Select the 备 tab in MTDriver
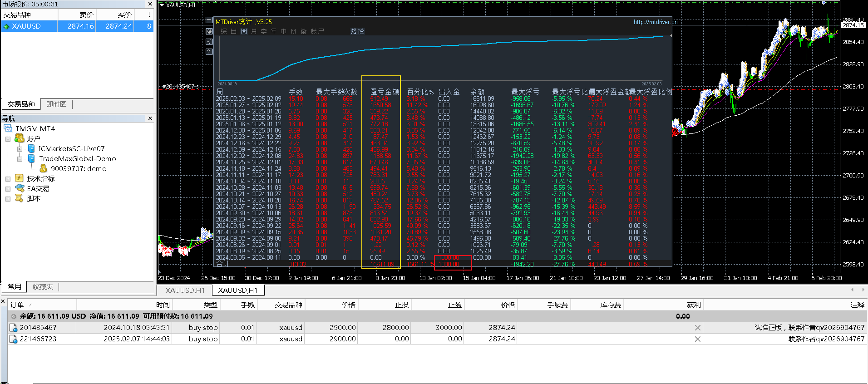The image size is (868, 384). coord(304,31)
